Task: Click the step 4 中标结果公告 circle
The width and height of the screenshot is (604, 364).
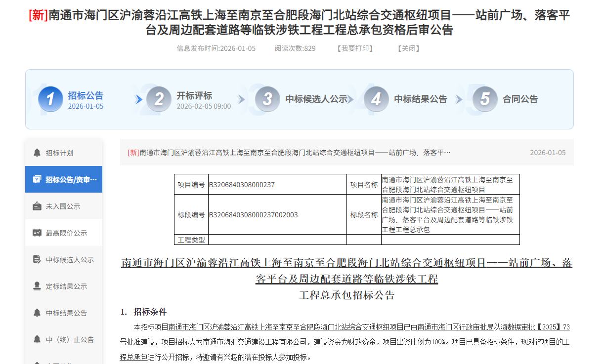Action: click(376, 99)
